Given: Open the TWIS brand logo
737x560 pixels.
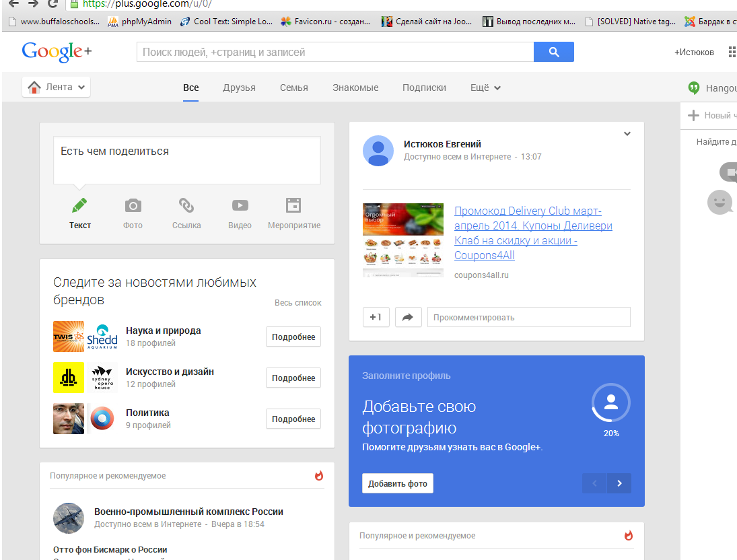Looking at the screenshot, I should (x=69, y=337).
